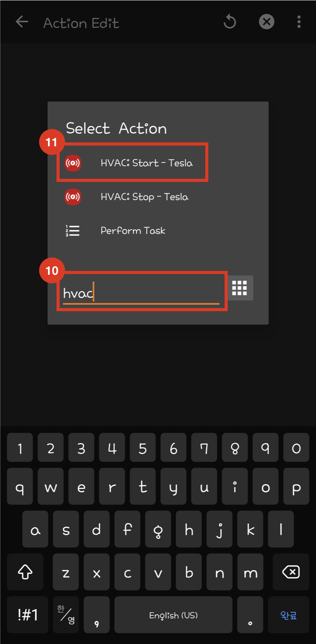The width and height of the screenshot is (316, 644).
Task: Tap the comma key on keyboard
Action: [x=96, y=615]
